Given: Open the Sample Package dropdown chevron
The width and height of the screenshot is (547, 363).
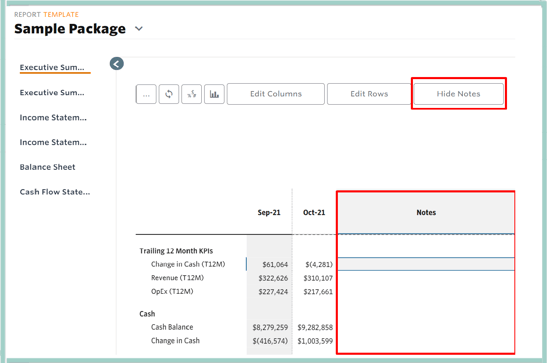Looking at the screenshot, I should [139, 29].
